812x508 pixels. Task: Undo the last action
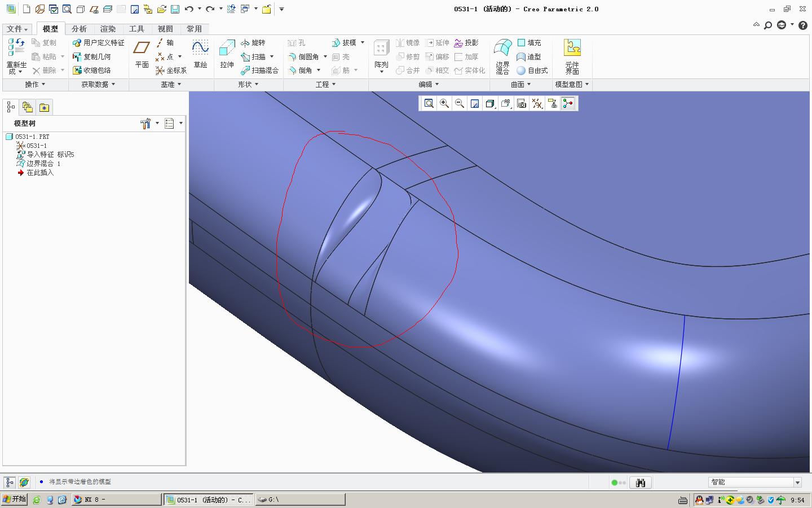189,9
